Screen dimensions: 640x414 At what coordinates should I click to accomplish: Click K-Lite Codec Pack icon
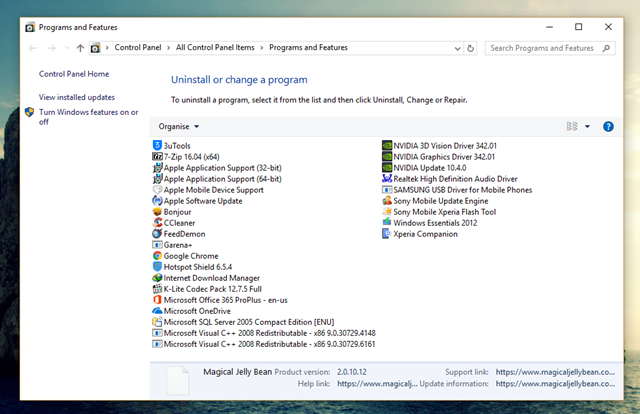pos(157,289)
